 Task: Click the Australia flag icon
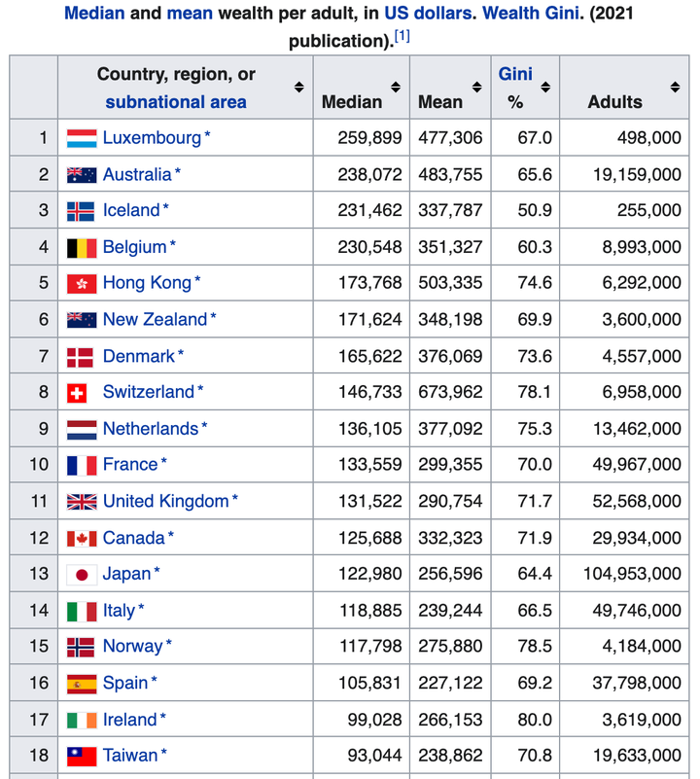click(x=82, y=175)
